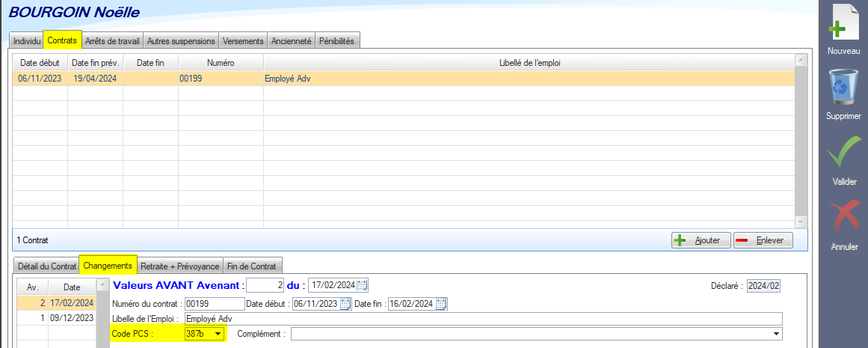Screen dimensions: 868x348
Task: Open calendar picker next to 17/02/2024
Action: [362, 285]
